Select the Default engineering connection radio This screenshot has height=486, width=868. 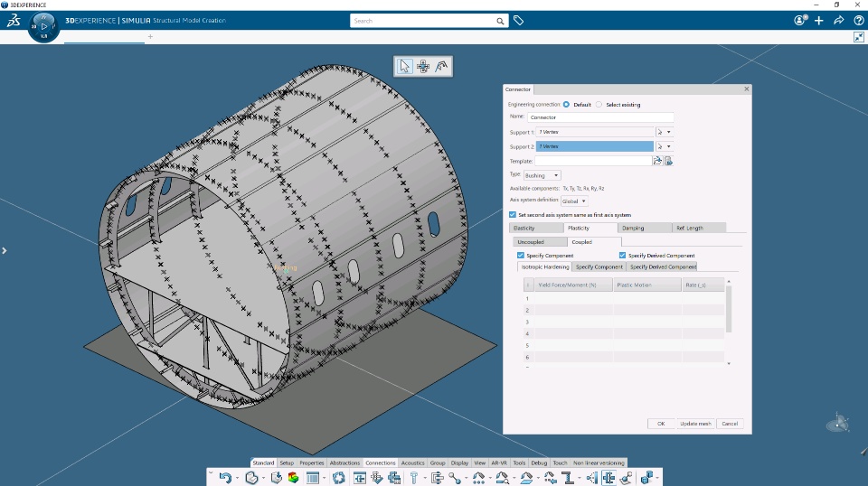tap(566, 105)
